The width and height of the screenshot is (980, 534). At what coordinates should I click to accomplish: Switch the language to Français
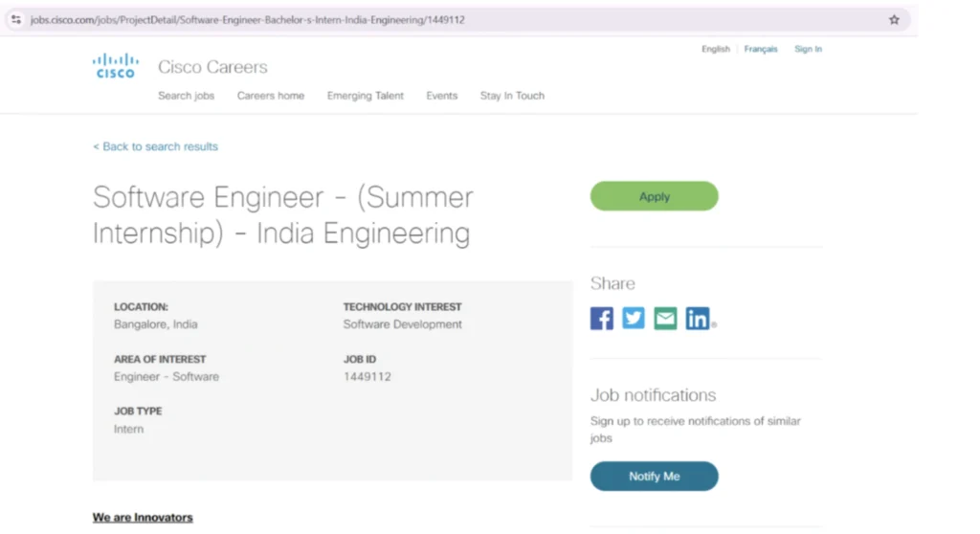(761, 49)
